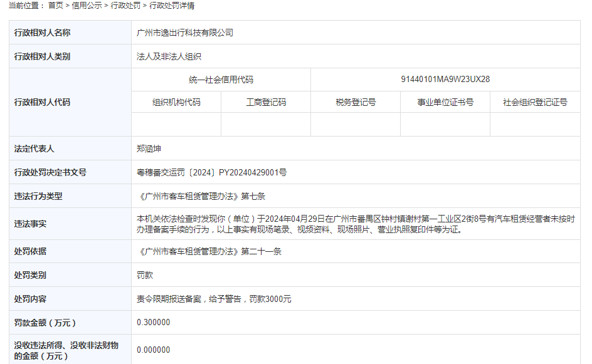This screenshot has height=364, width=592.
Task: Click the 行政相对人代码 label
Action: pos(42,102)
